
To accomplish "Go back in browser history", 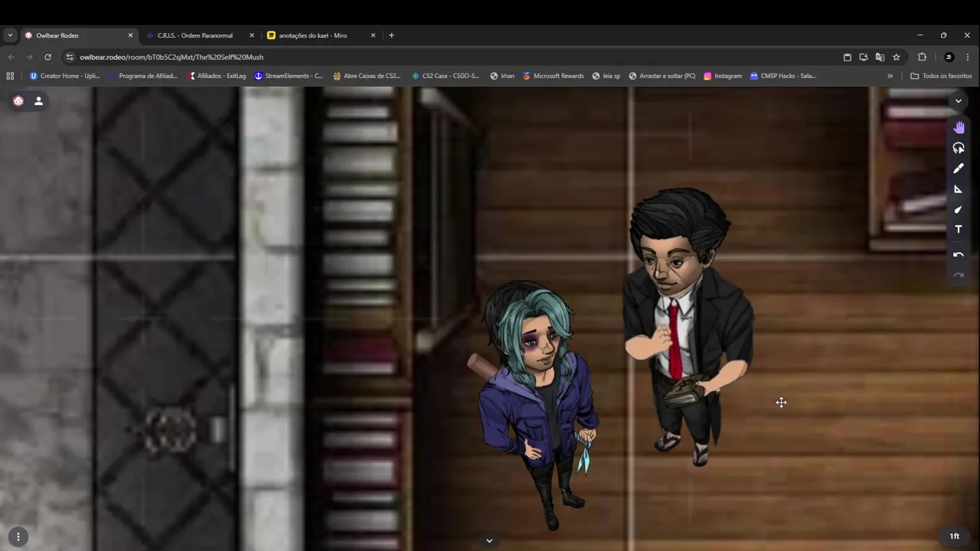I will pos(11,57).
